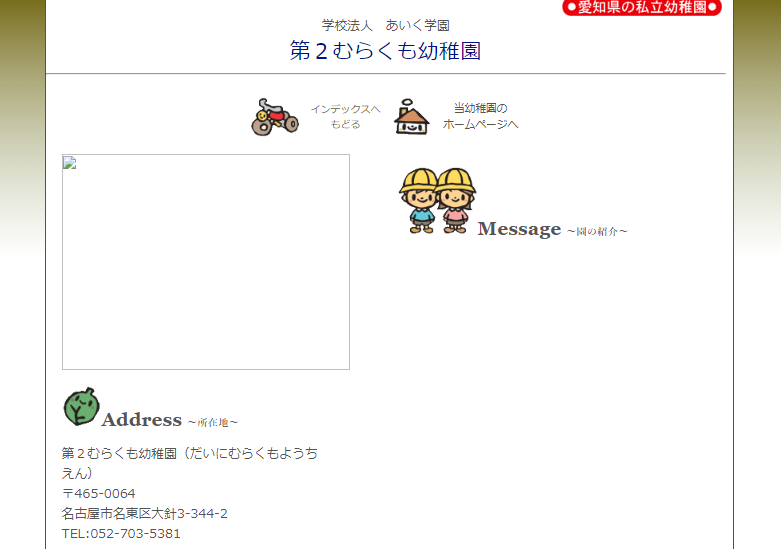This screenshot has height=549, width=781.
Task: Open the 当幼稚園のホームページへ link
Action: click(480, 117)
